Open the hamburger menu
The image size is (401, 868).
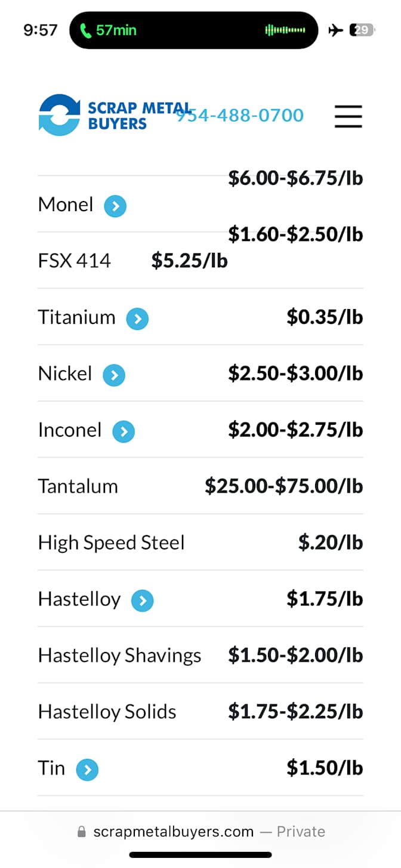point(348,116)
